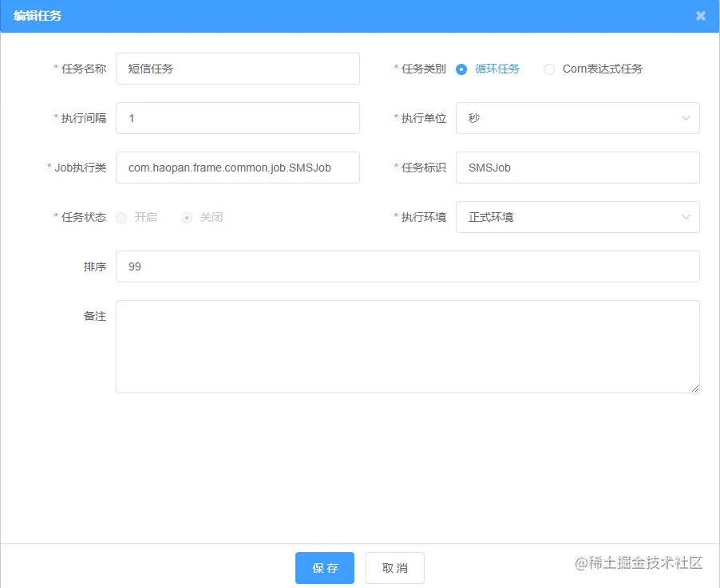
Task: Click the 排序 field showing 99
Action: coord(408,266)
